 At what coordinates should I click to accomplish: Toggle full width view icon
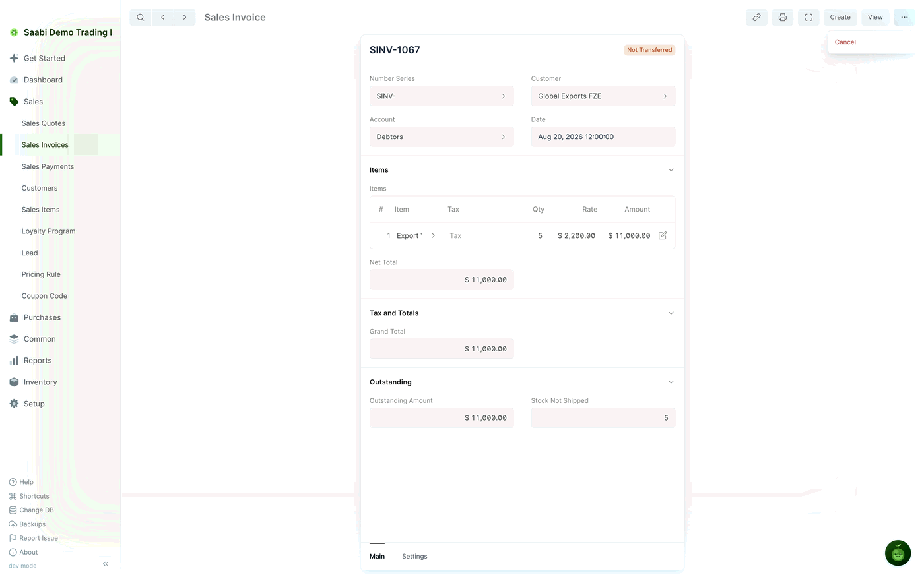tap(808, 17)
